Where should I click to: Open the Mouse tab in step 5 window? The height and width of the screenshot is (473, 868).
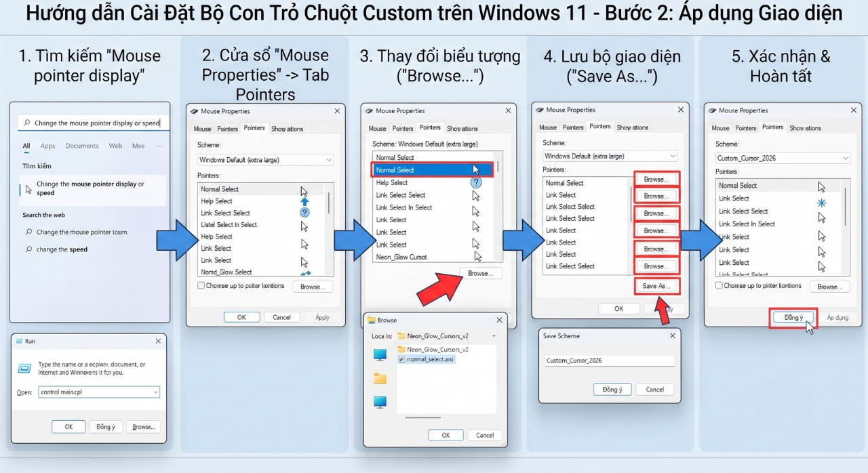pos(721,128)
